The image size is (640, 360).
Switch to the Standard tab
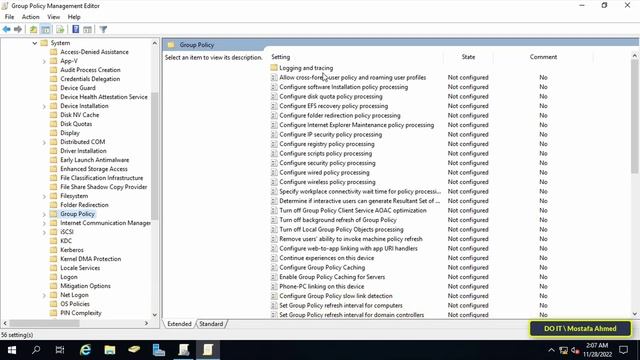click(x=211, y=324)
